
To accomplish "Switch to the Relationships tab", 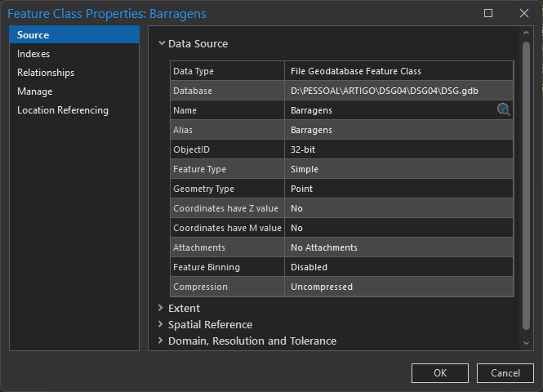I will (x=46, y=73).
